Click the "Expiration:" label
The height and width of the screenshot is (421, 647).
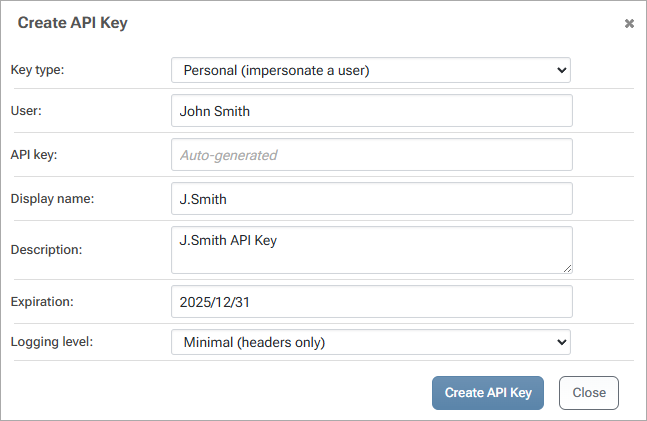(x=42, y=301)
